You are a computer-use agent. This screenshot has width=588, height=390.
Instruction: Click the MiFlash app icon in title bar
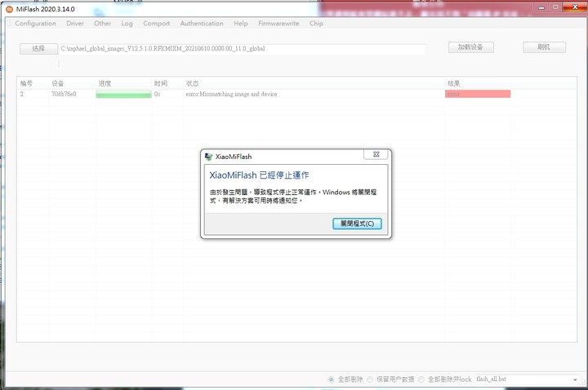point(9,9)
